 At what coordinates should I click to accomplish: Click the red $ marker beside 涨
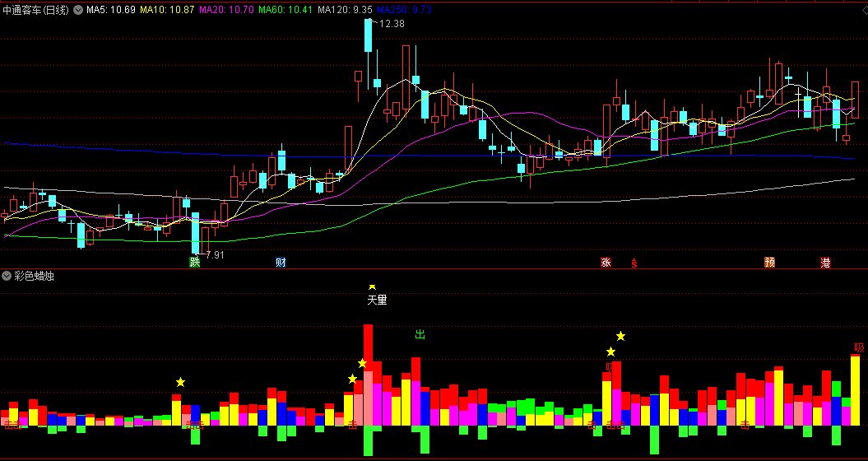click(x=634, y=263)
